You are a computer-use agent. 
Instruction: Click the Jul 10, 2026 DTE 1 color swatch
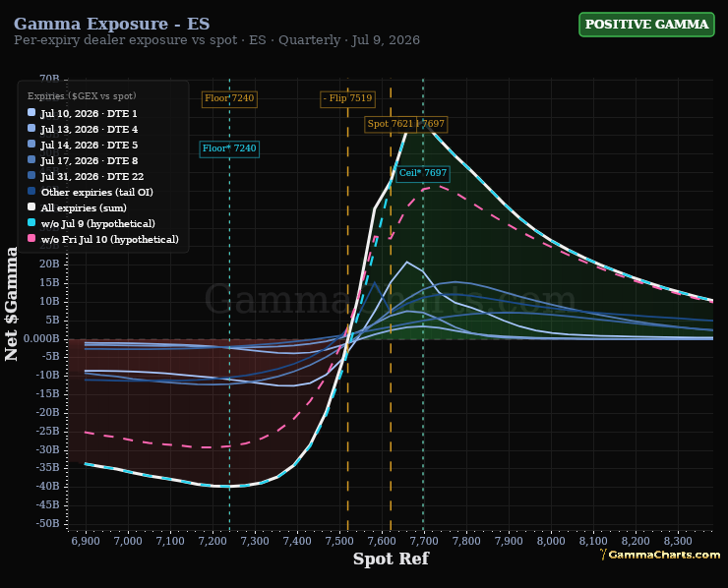tap(31, 112)
